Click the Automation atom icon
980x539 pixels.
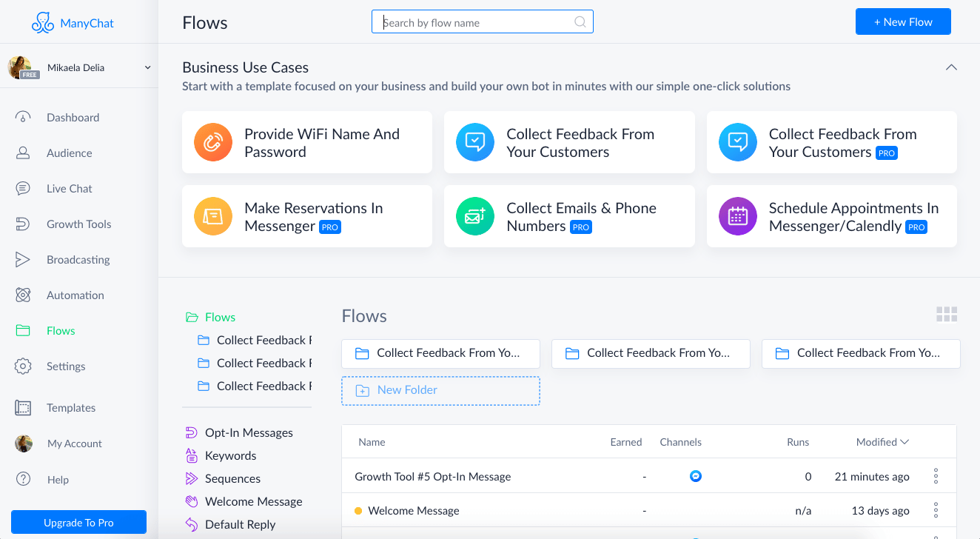[23, 295]
